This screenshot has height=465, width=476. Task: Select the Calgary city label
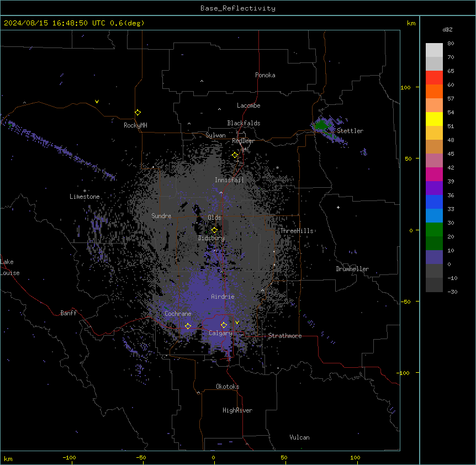tap(220, 333)
